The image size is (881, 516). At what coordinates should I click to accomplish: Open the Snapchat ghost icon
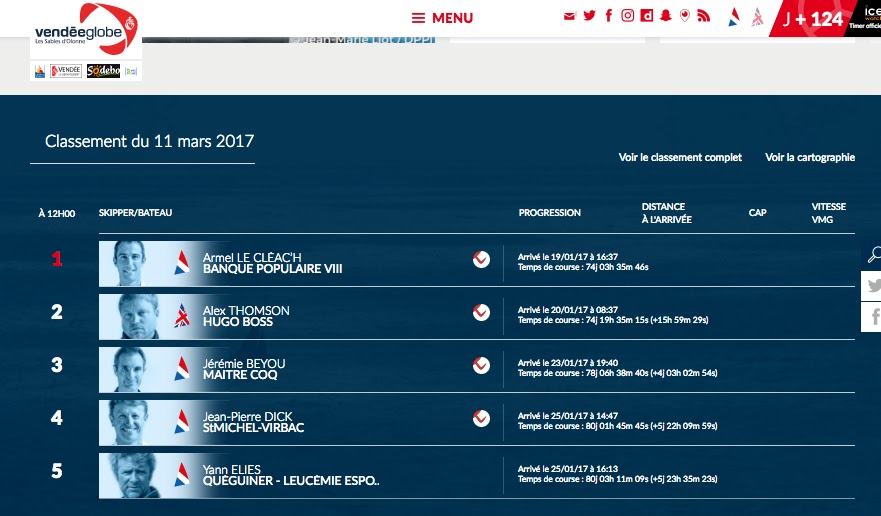pyautogui.click(x=666, y=15)
